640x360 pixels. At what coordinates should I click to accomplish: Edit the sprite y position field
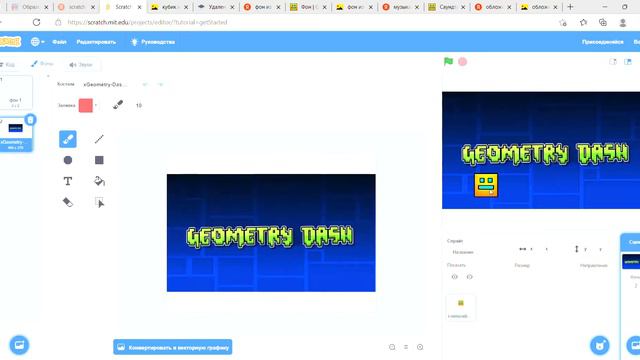600,249
